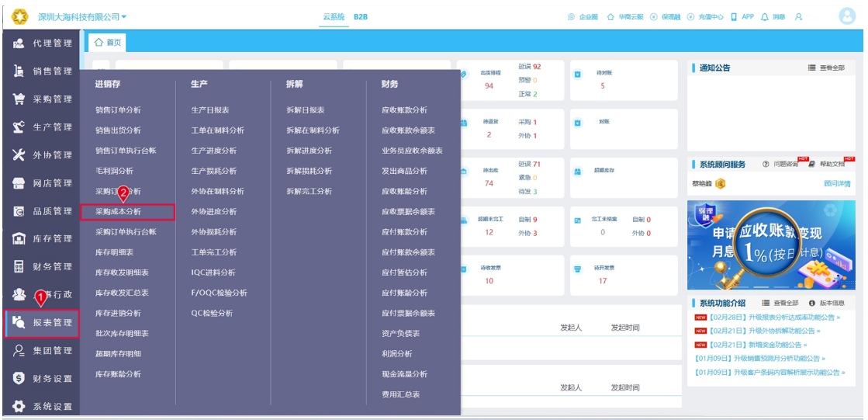Open 企业圈 in the top bar
This screenshot has height=420, width=868.
pos(583,17)
